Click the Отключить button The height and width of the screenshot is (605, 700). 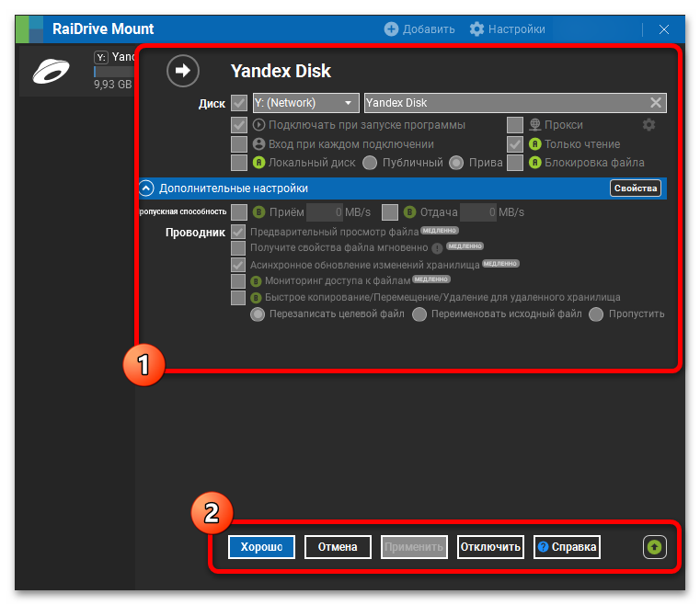[x=490, y=546]
